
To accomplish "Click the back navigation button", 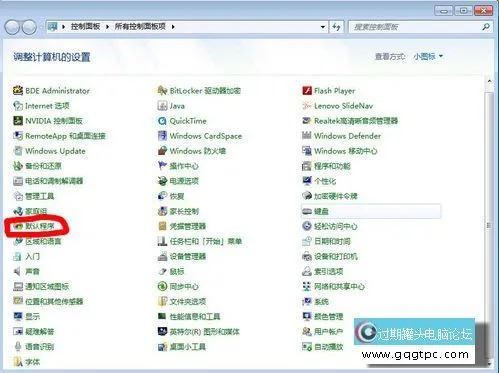I will click(x=12, y=27).
